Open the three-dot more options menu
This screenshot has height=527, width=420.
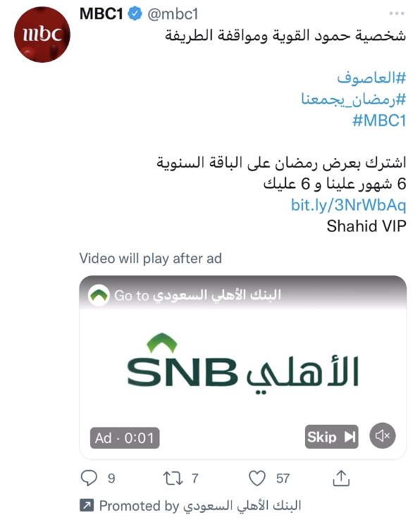(397, 13)
